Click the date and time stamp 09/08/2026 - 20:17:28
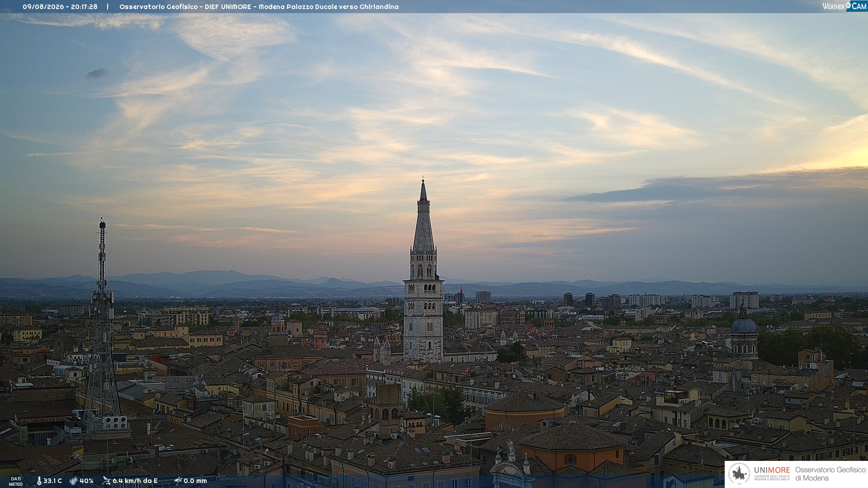This screenshot has height=488, width=868. coord(60,7)
